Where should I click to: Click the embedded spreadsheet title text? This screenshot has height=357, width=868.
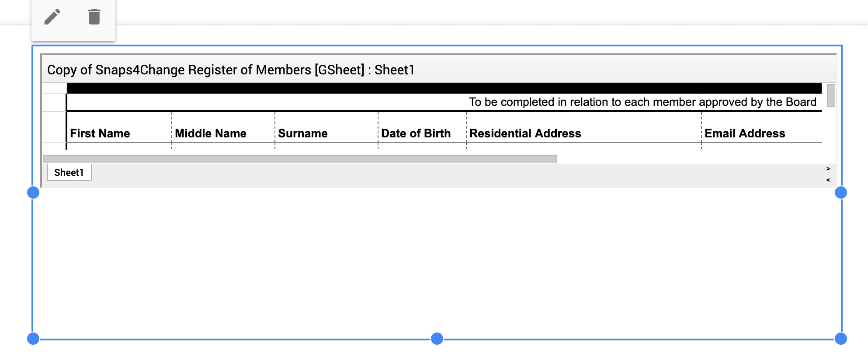tap(231, 70)
